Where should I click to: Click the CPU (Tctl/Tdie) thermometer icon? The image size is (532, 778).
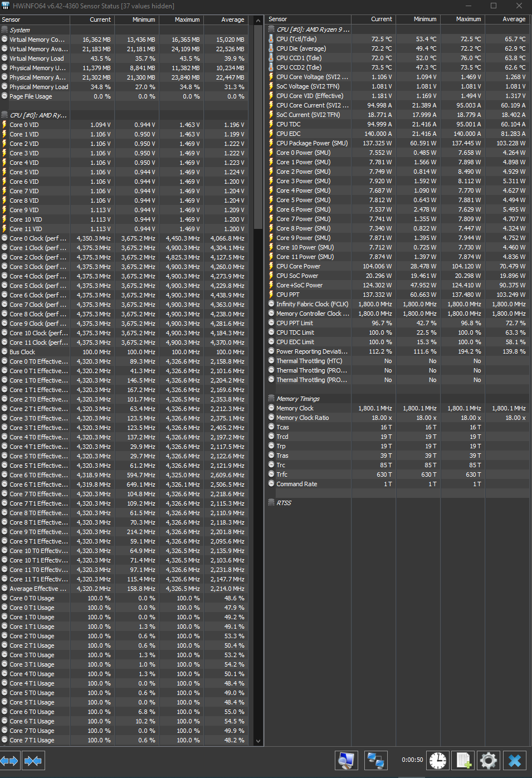[271, 39]
